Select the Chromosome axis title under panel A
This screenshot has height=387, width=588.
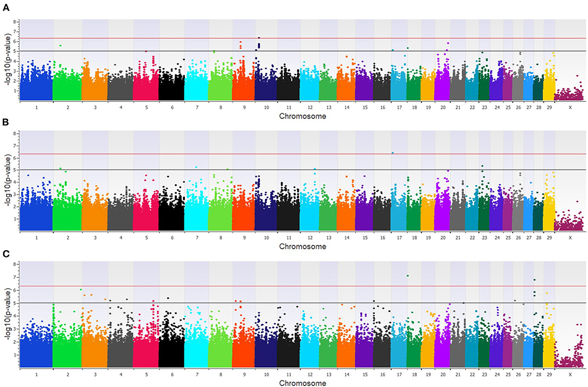click(303, 116)
